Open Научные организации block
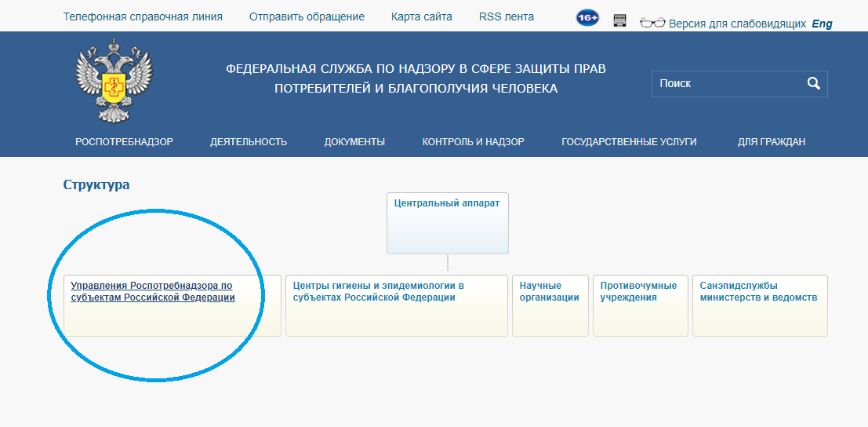Viewport: 868px width, 427px height. (x=549, y=305)
